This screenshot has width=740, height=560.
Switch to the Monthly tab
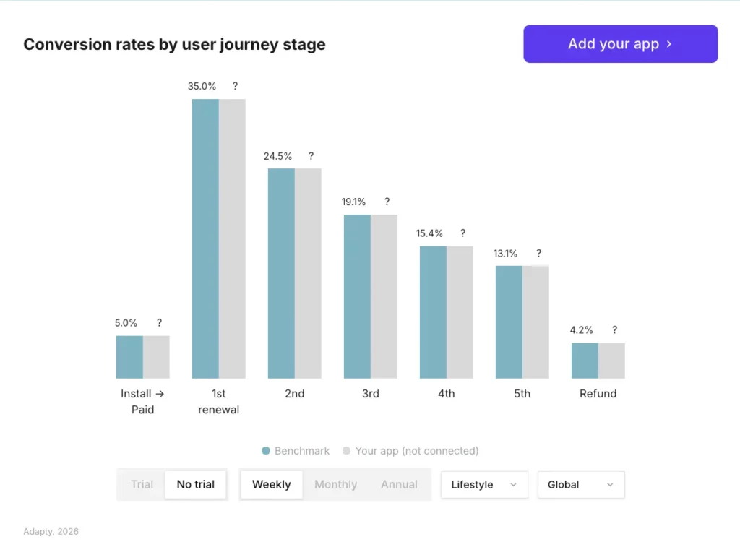tap(335, 485)
